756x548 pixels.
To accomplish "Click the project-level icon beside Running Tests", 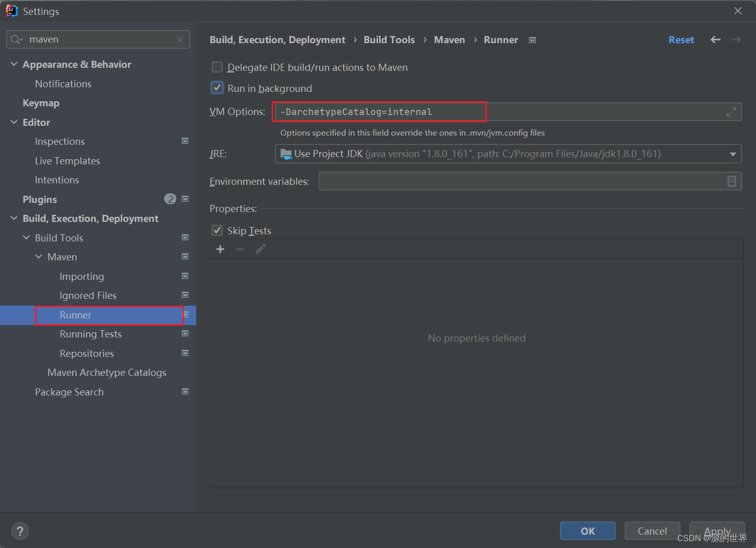I will (185, 333).
